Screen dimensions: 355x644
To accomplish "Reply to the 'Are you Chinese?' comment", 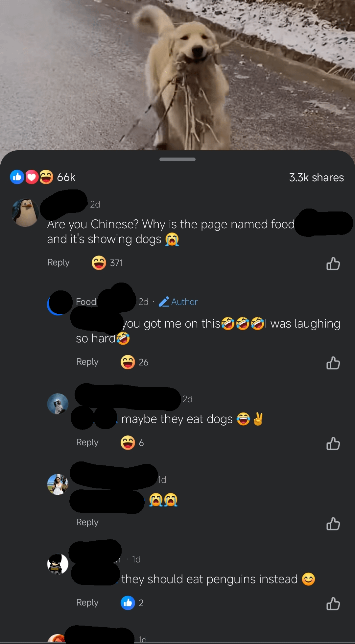I will 59,262.
